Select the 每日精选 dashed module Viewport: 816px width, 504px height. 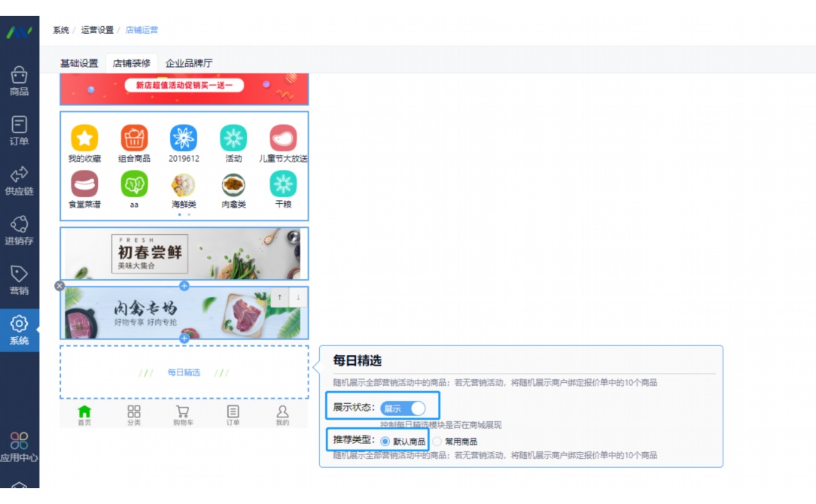coord(184,372)
